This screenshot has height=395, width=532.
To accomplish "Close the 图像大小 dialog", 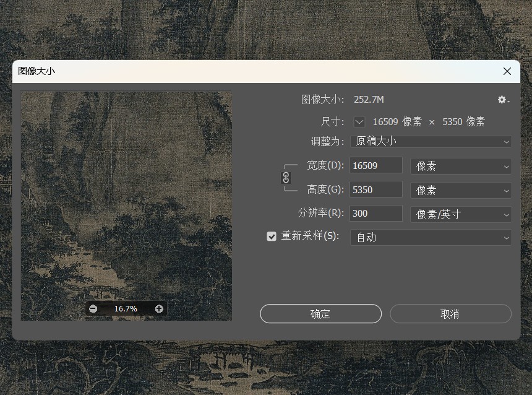I will click(507, 71).
